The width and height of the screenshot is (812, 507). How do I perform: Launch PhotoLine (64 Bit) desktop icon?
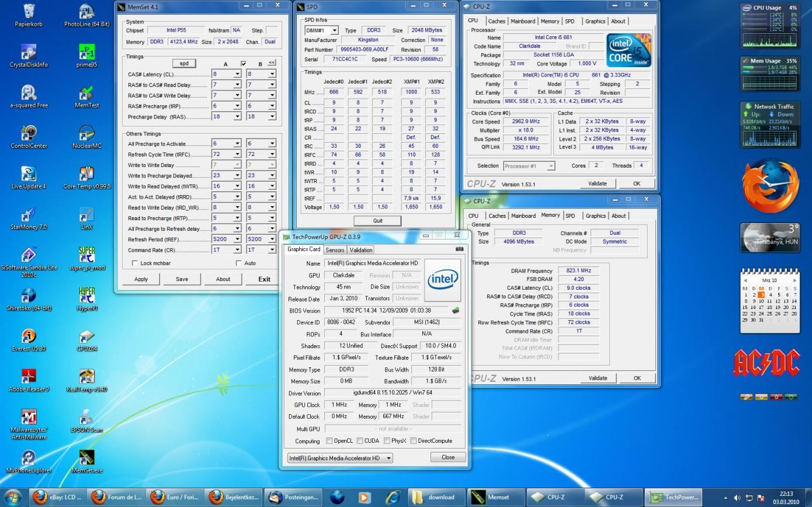(86, 15)
